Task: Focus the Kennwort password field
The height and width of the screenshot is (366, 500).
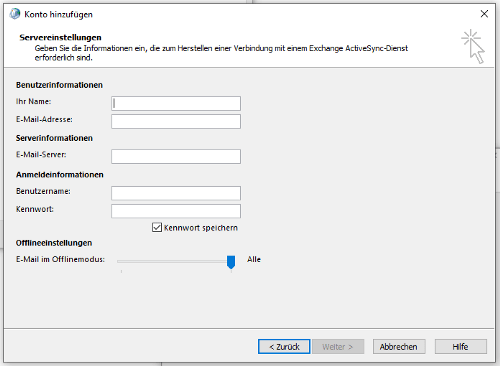Action: (x=176, y=211)
